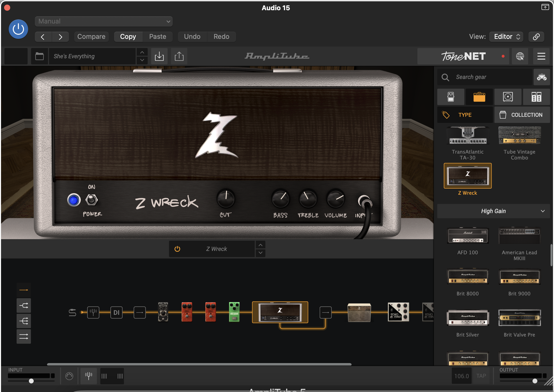This screenshot has height=392, width=554.
Task: Choose the Tube Vintage Combo amp
Action: 519,144
